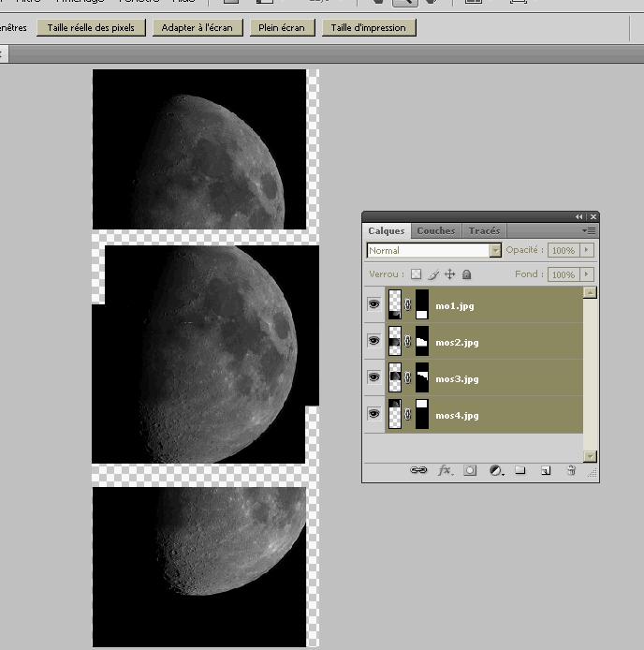Close the Calques panel
This screenshot has height=650, width=644.
click(593, 216)
